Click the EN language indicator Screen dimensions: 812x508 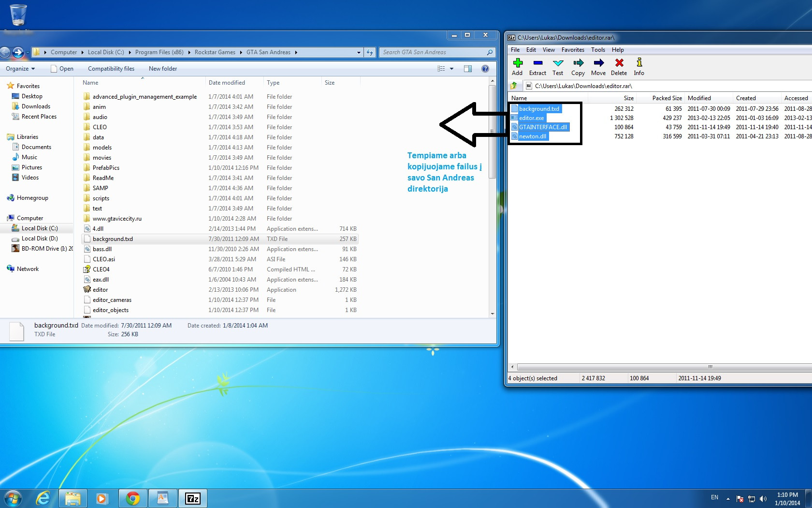coord(714,497)
